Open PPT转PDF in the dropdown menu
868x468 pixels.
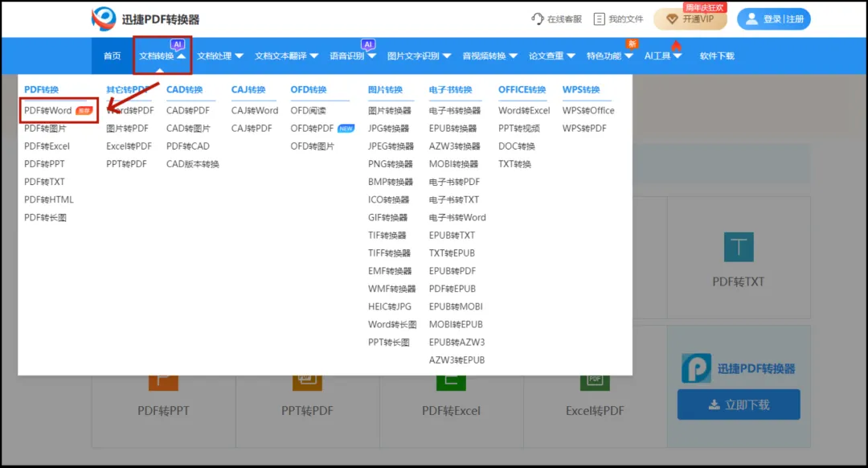126,164
